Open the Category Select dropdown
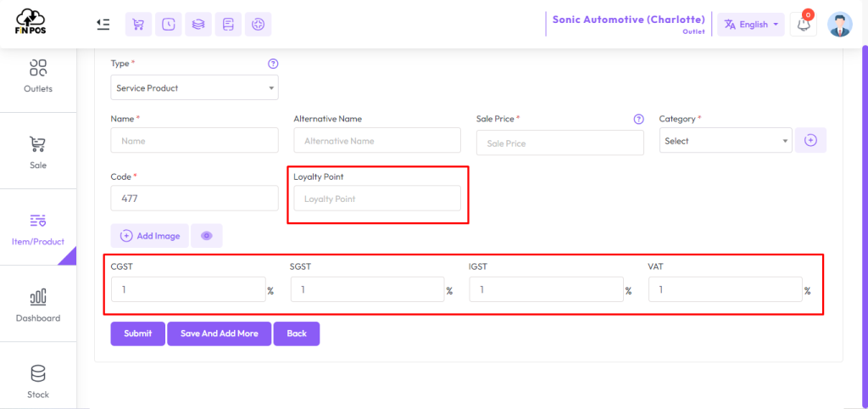Screen dimensions: 868x409 [x=726, y=141]
